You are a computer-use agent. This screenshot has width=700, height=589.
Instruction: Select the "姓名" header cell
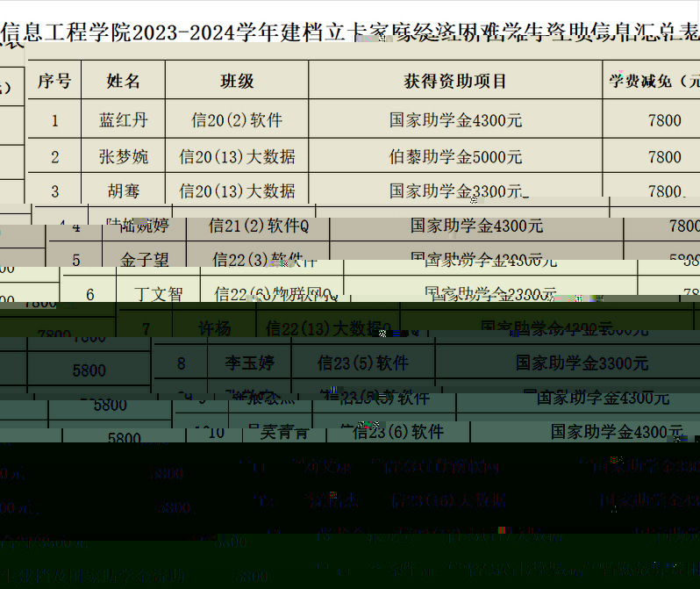124,82
